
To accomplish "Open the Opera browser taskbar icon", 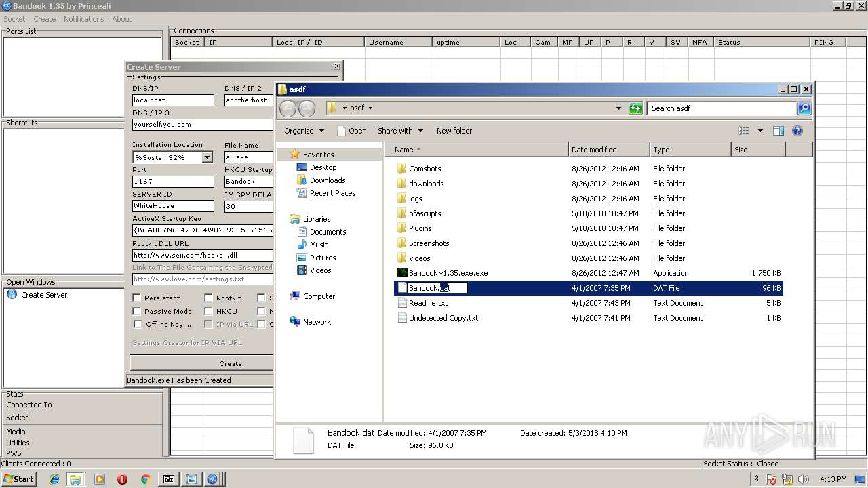I will (122, 479).
